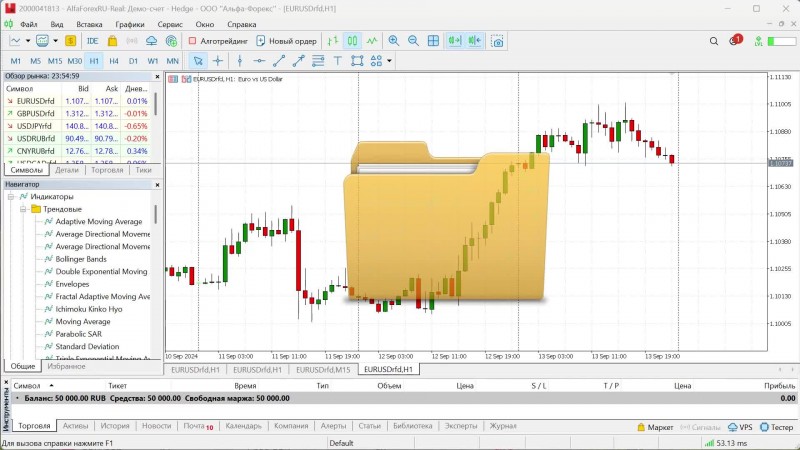Take a chart screenshot with camera icon

tap(497, 41)
